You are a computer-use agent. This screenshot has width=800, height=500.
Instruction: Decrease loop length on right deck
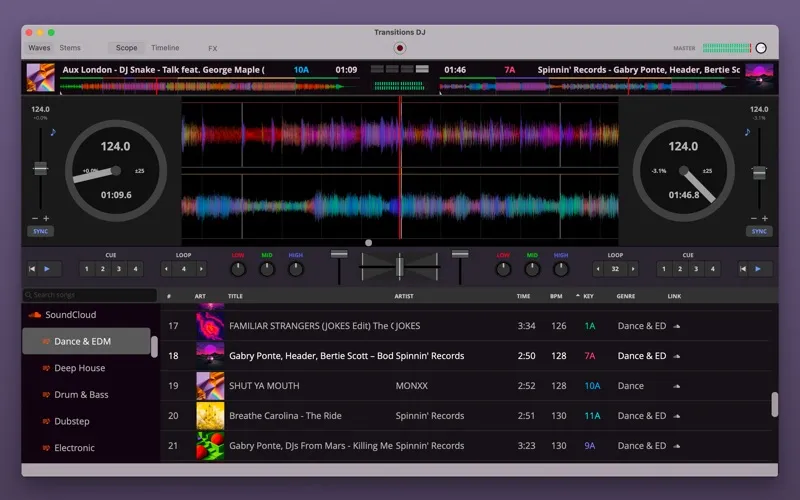598,269
